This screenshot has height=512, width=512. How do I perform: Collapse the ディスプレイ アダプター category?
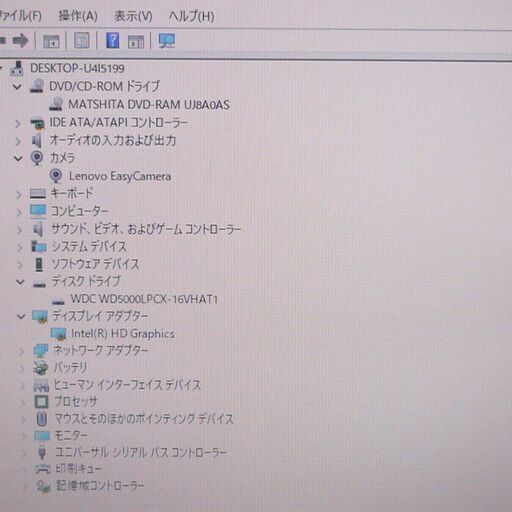pos(21,316)
